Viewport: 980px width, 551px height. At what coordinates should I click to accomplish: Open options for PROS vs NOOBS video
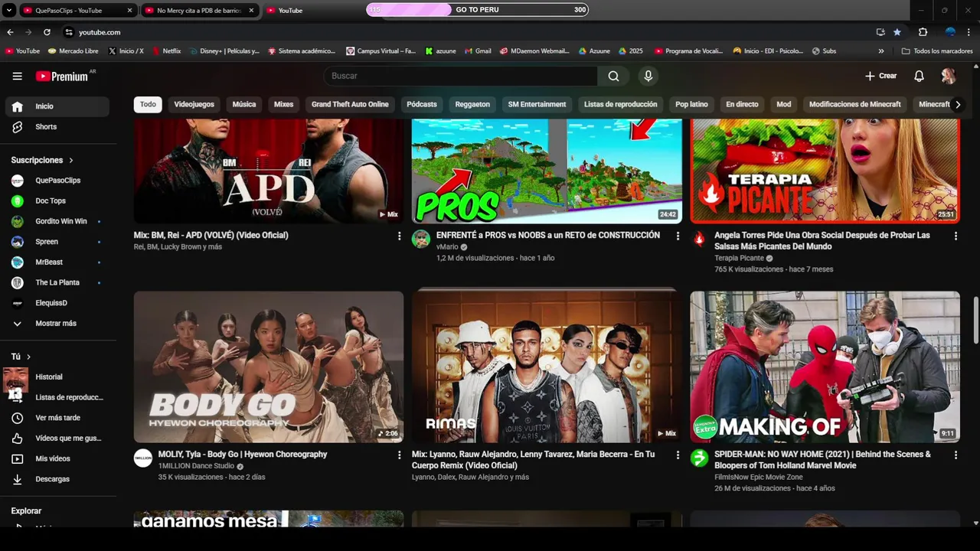click(678, 236)
